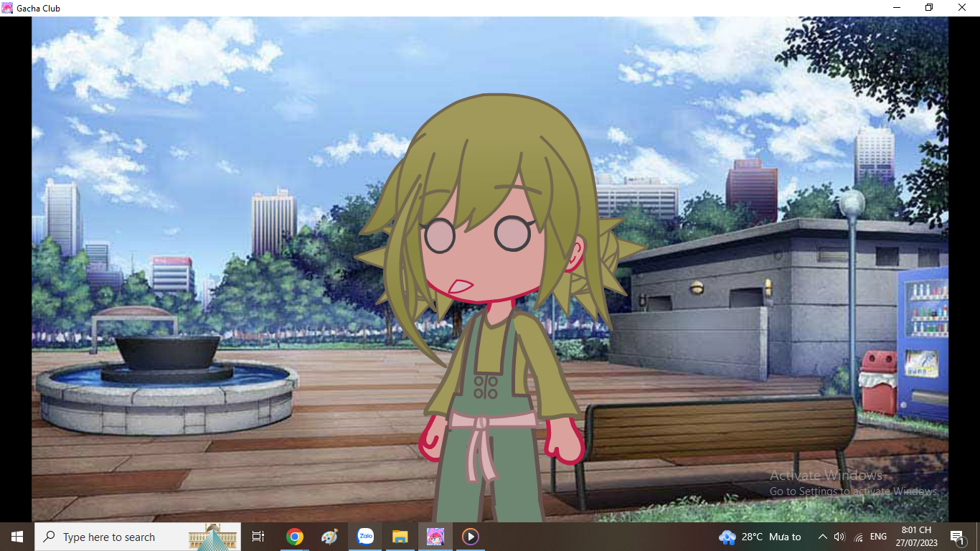Switch ENG input language indicator

tap(878, 537)
